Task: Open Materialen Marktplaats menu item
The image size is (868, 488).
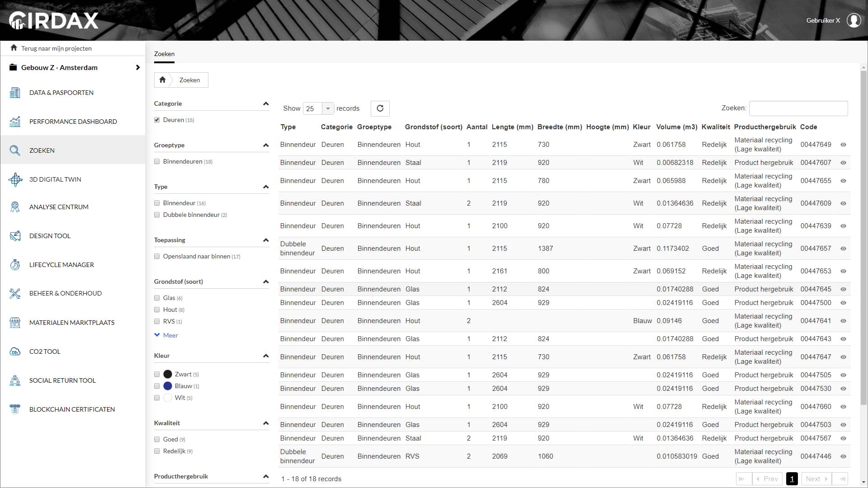Action: click(73, 323)
